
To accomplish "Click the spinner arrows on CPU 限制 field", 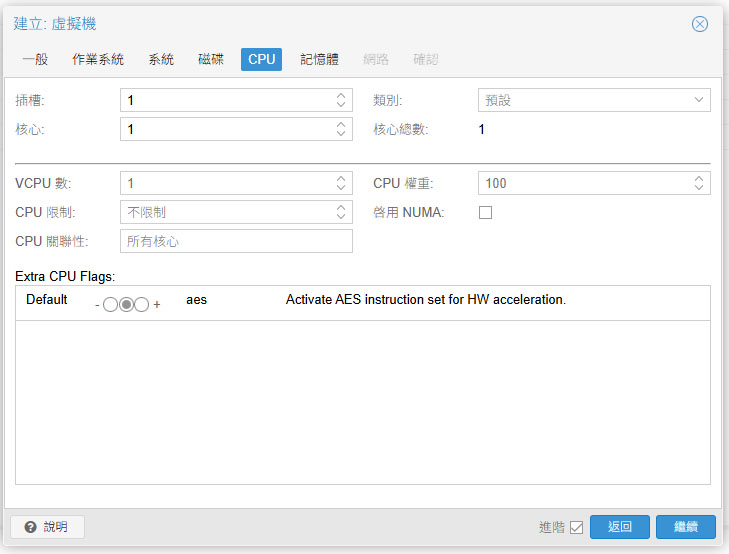I will click(x=341, y=212).
